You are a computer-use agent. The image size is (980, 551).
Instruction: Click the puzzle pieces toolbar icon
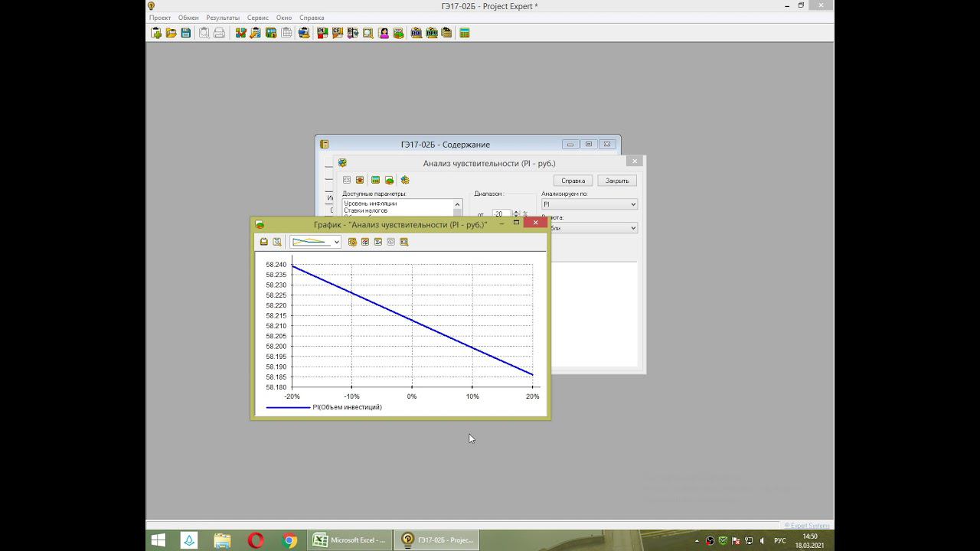tap(240, 33)
